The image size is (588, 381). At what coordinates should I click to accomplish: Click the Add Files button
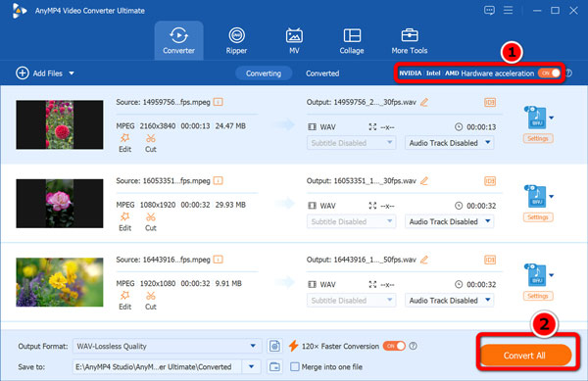click(39, 73)
